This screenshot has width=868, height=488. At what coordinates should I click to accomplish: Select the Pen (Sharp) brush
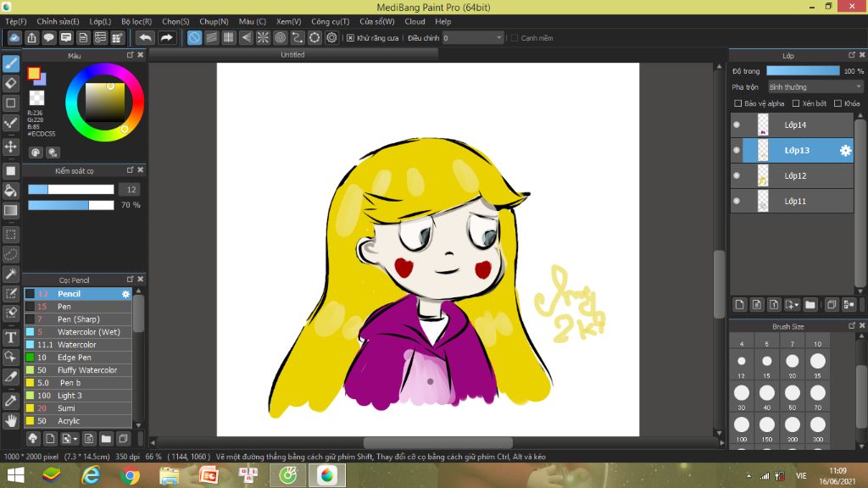[x=77, y=319]
